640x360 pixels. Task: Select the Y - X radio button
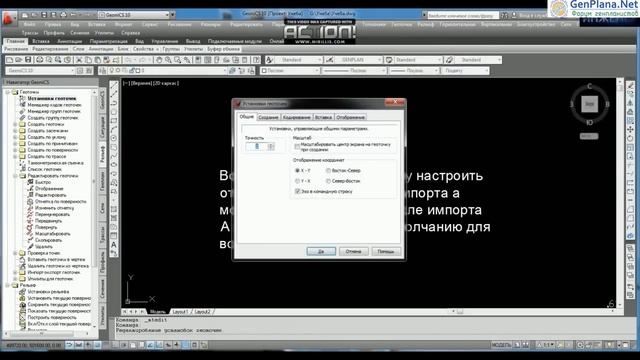(297, 181)
